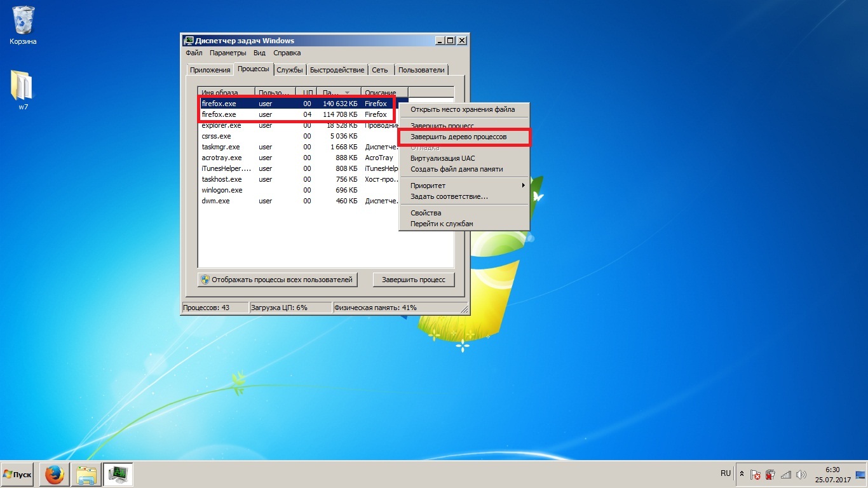Choose Завершить процесс in the context menu
Screen dimensions: 868x488
click(463, 126)
